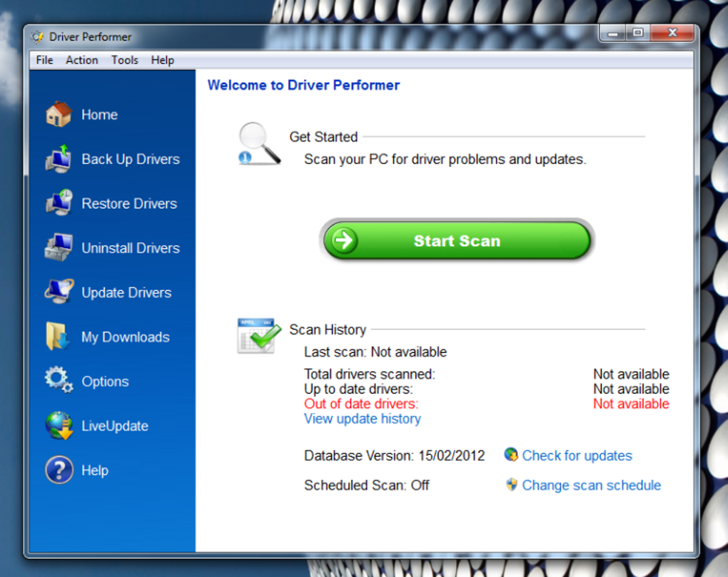728x577 pixels.
Task: Close the Driver Performer window
Action: tap(672, 33)
